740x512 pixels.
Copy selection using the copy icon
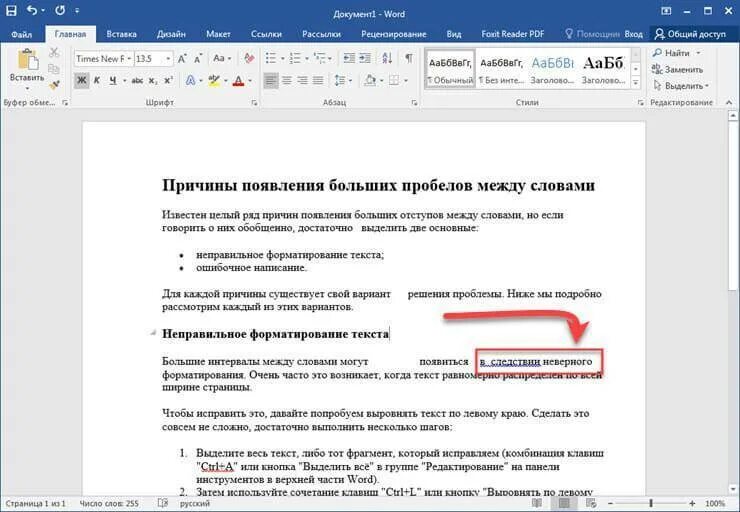pos(54,68)
